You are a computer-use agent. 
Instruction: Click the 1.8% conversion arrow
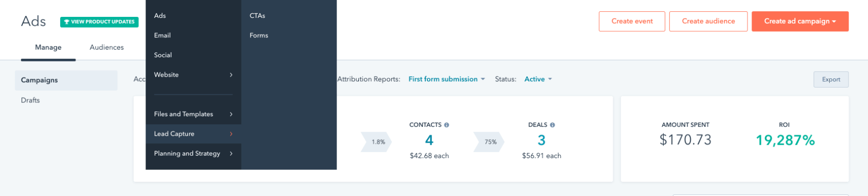click(377, 142)
